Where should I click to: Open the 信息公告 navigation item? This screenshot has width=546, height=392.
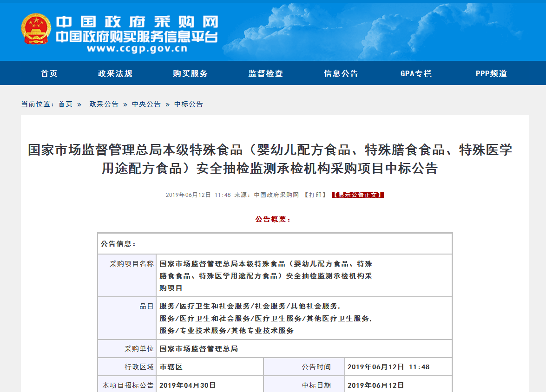pyautogui.click(x=341, y=73)
